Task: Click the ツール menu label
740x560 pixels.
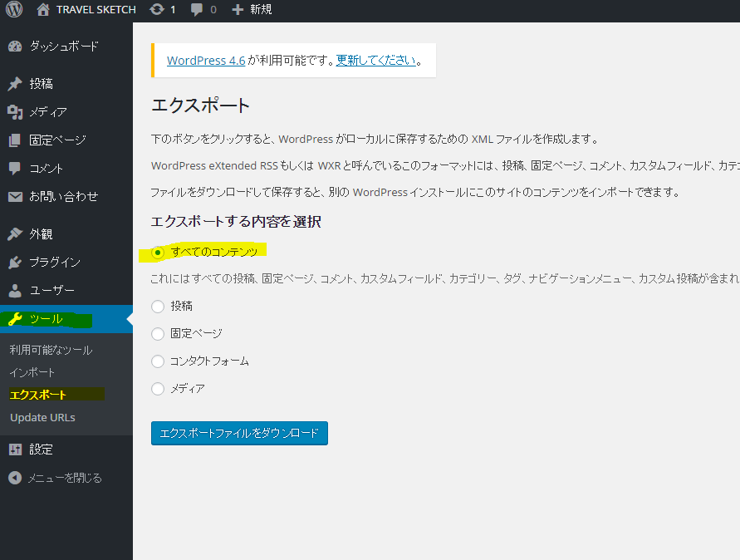Action: pos(46,319)
